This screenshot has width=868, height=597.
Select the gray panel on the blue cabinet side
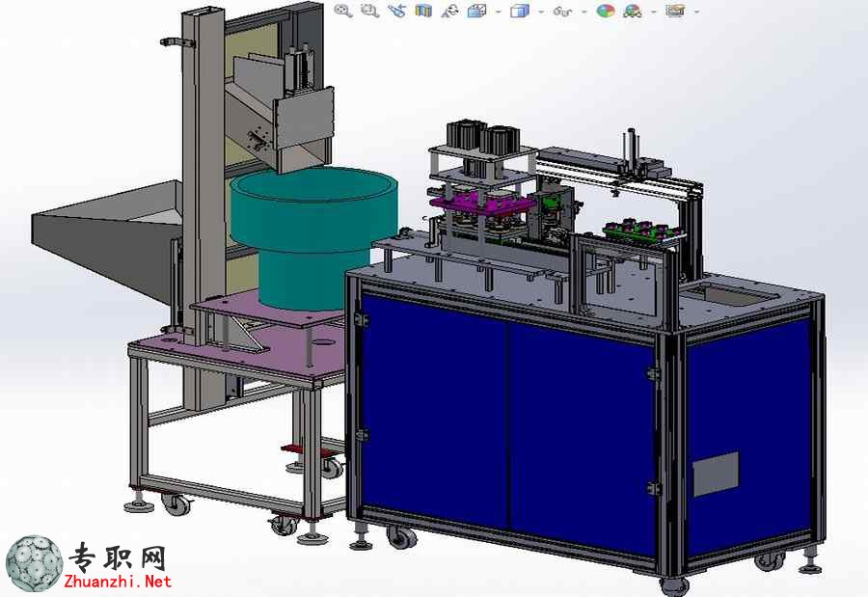point(716,474)
